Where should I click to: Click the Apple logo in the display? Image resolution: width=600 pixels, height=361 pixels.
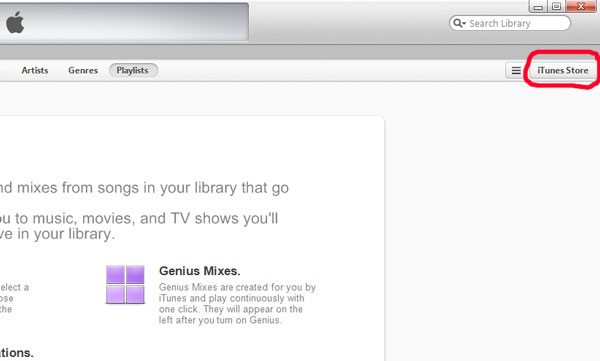[15, 22]
